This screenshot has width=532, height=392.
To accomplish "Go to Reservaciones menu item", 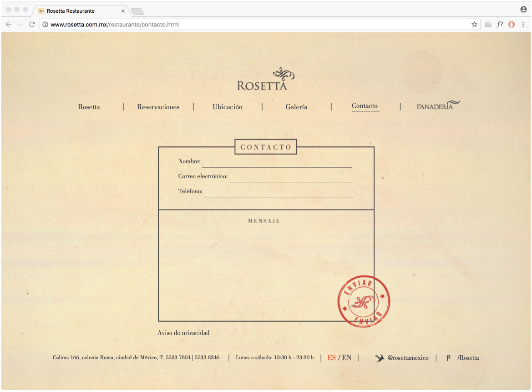I will [x=158, y=107].
